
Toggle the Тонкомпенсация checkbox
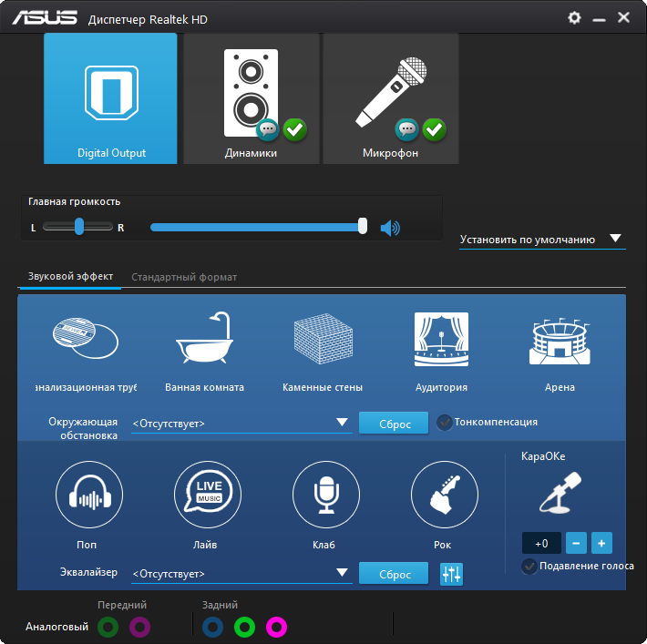445,423
